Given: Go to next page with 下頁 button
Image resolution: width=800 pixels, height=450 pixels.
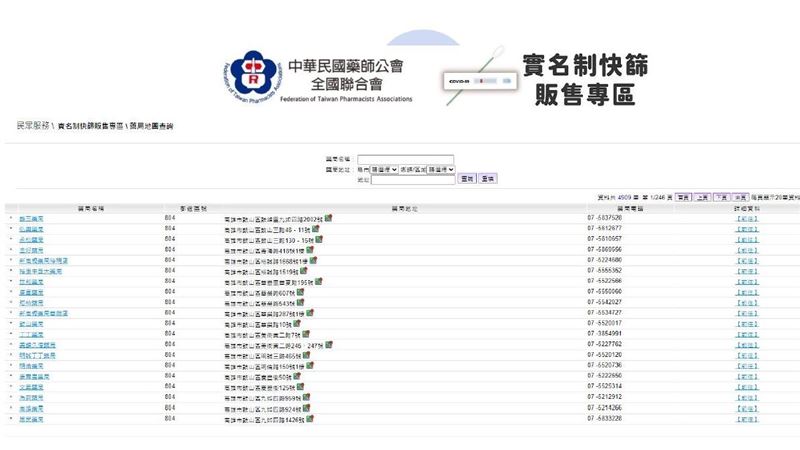Looking at the screenshot, I should (721, 197).
